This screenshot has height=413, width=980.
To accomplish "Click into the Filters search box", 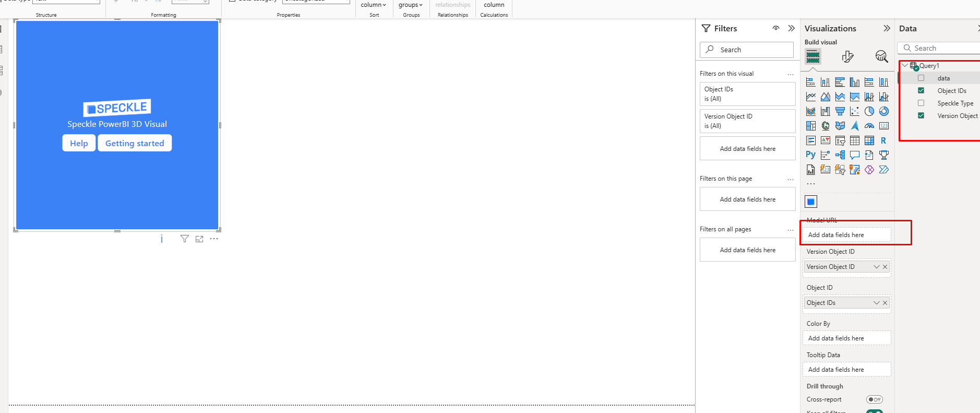I will [747, 50].
